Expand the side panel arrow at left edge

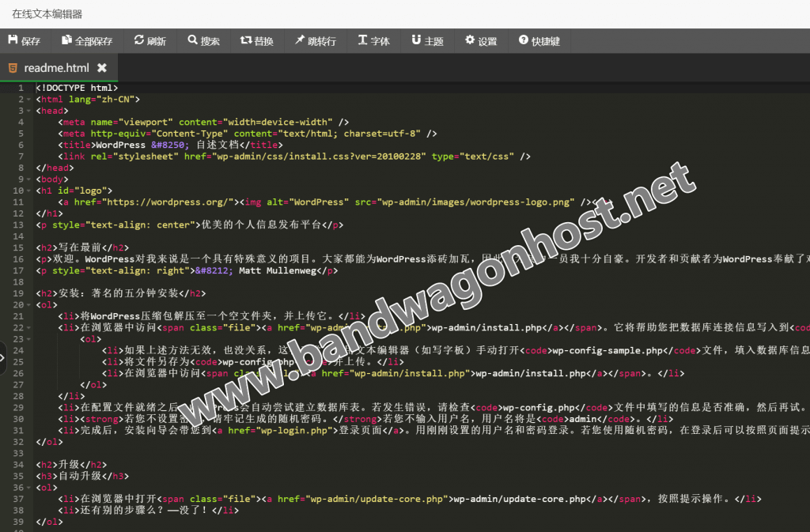tap(2, 357)
